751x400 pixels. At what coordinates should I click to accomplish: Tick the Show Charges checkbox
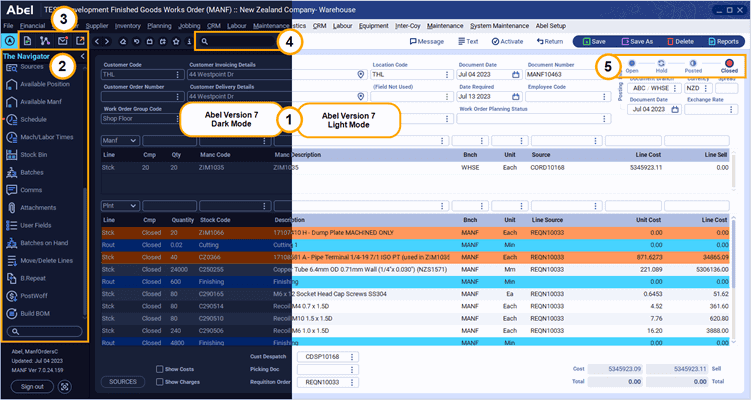[x=159, y=381]
